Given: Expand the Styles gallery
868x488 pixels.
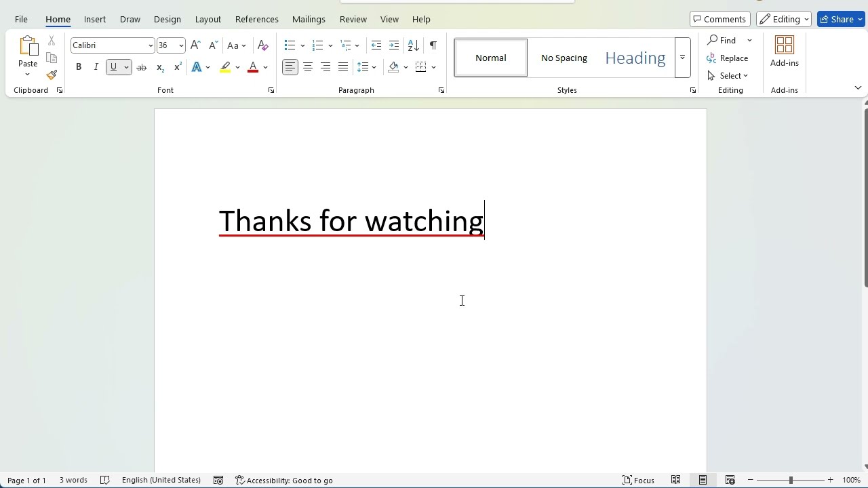Looking at the screenshot, I should click(683, 58).
